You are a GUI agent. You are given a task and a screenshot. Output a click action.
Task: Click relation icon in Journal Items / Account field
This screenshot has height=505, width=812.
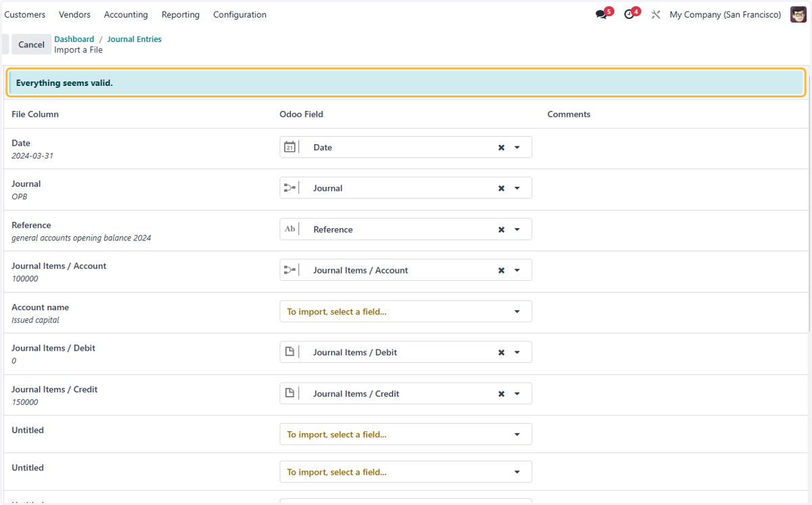point(290,270)
